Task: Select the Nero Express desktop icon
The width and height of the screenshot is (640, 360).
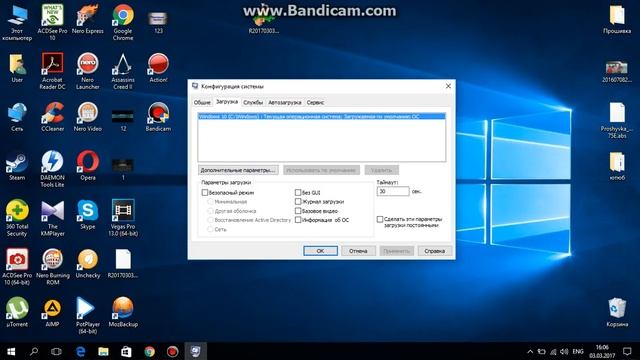Action: (x=88, y=19)
